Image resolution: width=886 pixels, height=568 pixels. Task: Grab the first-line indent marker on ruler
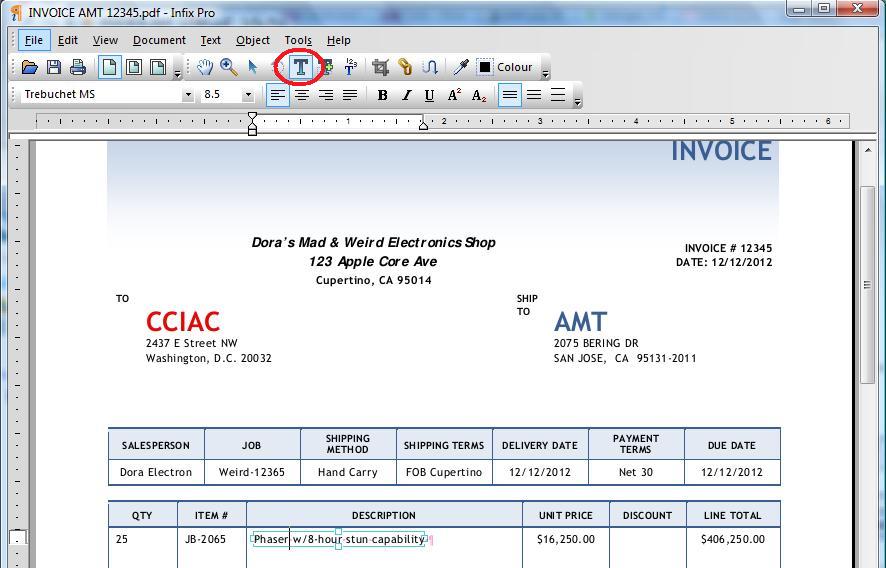pyautogui.click(x=253, y=118)
